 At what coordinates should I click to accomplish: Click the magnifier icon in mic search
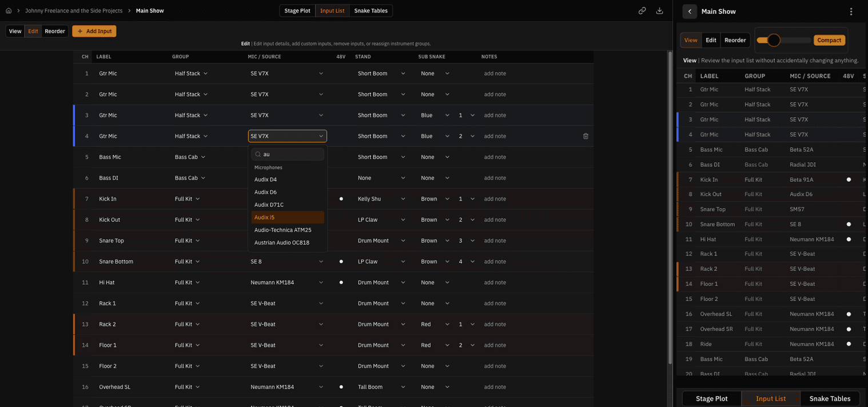258,154
